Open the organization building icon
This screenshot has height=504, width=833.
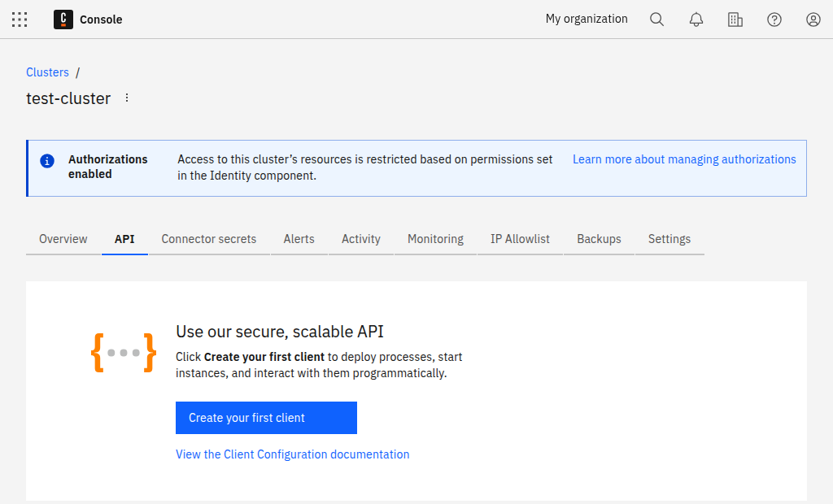[735, 20]
